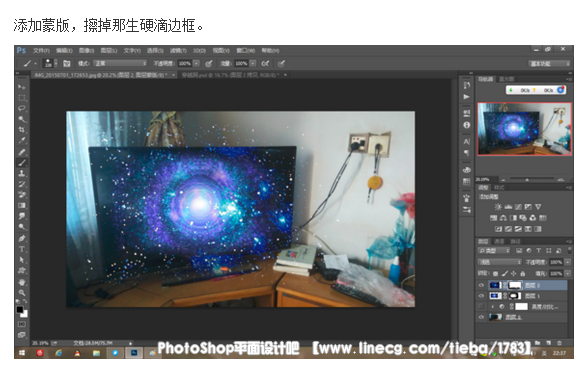Screen dimensions: 581x365
Task: Select the History Brush tool
Action: tap(22, 184)
